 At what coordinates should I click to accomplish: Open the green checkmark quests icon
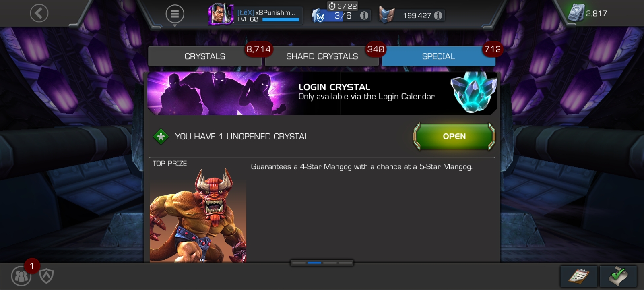click(x=618, y=276)
